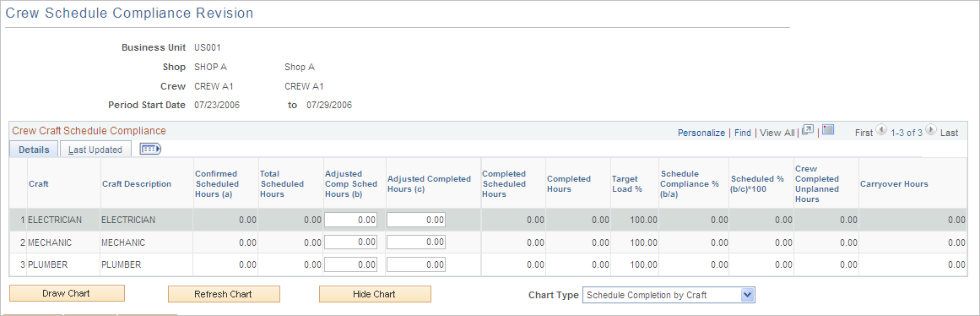Click the period end date 07/29/2006
980x316 pixels.
pos(328,105)
